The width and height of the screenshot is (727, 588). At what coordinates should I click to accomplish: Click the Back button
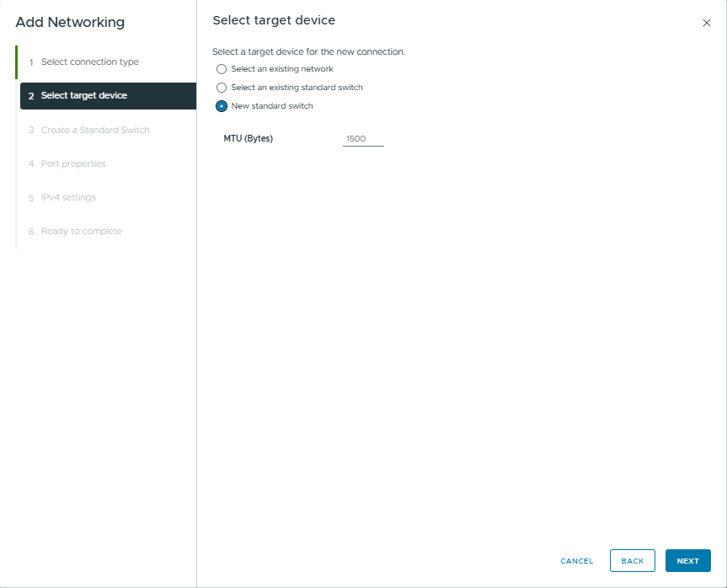coord(632,561)
